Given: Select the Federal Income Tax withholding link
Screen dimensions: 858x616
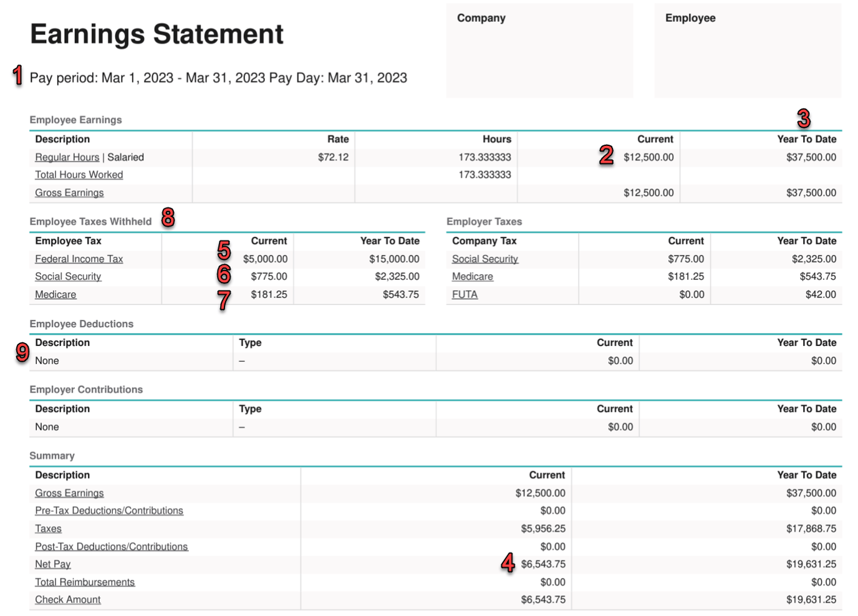Looking at the screenshot, I should 79,259.
